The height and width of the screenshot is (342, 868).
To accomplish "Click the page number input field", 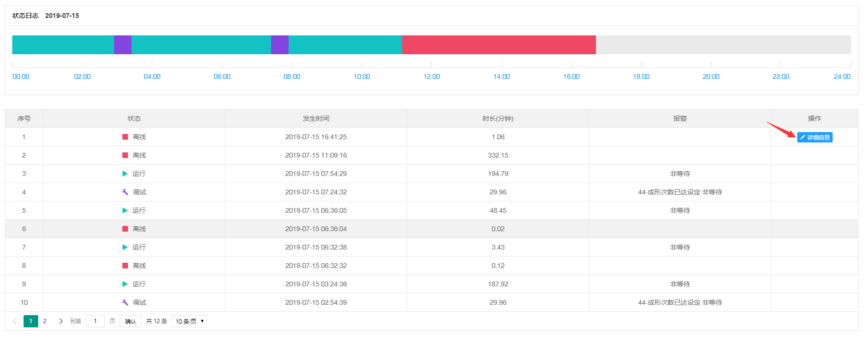I will [x=95, y=321].
